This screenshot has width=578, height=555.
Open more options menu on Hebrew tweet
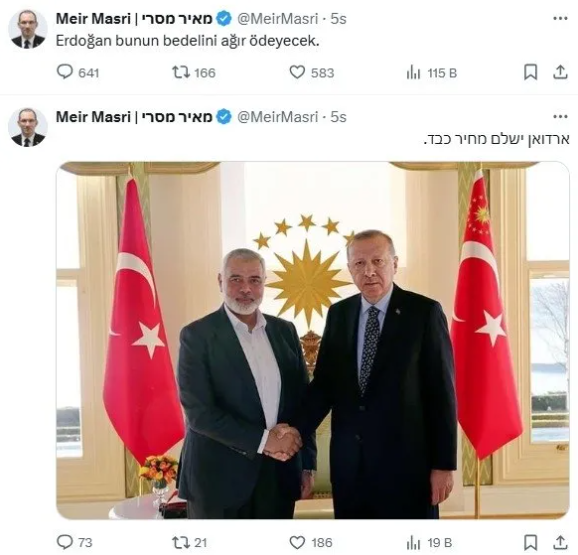[x=560, y=117]
